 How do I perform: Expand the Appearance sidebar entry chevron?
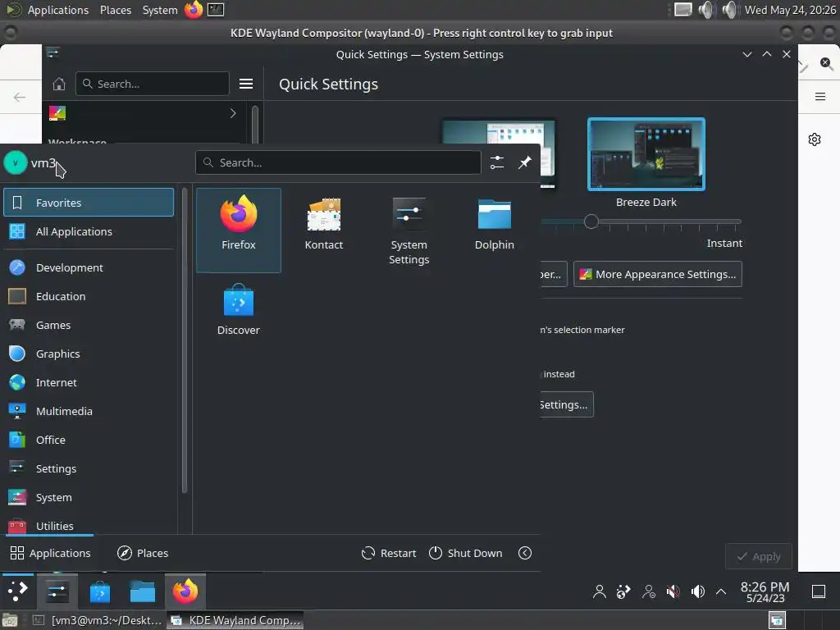coord(232,113)
